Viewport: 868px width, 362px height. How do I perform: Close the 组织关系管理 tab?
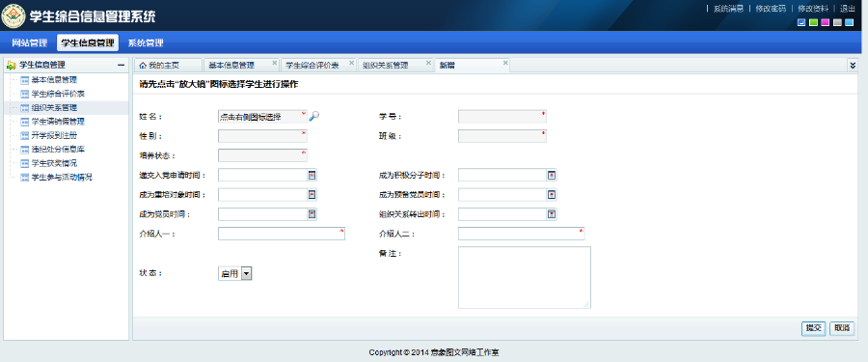pos(428,63)
